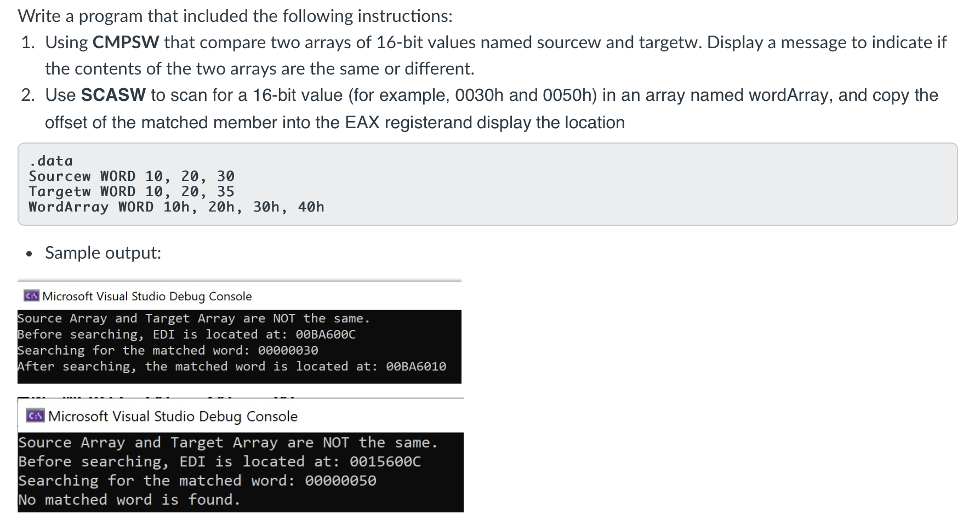Screen dimensions: 980x525
Task: Click the C:\ icon on second Debug Console
Action: tap(35, 415)
